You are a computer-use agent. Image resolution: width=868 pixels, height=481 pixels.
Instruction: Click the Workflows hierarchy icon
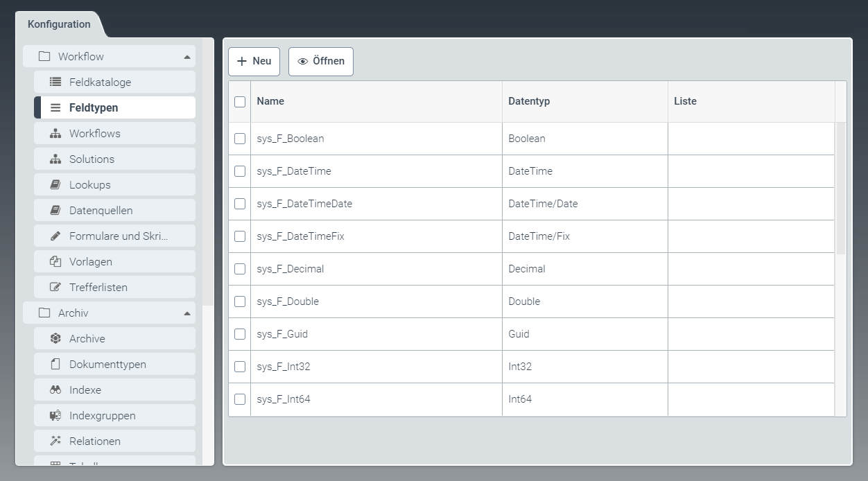(55, 133)
